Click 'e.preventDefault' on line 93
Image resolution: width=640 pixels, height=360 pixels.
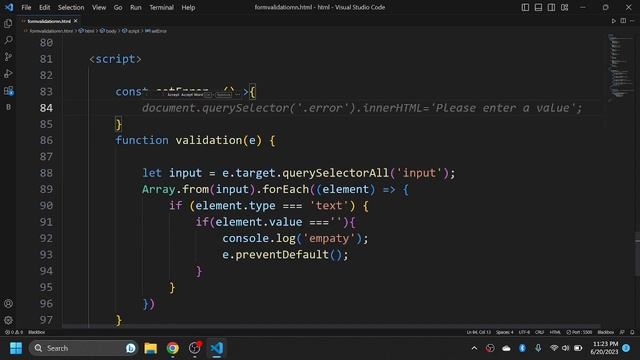276,255
